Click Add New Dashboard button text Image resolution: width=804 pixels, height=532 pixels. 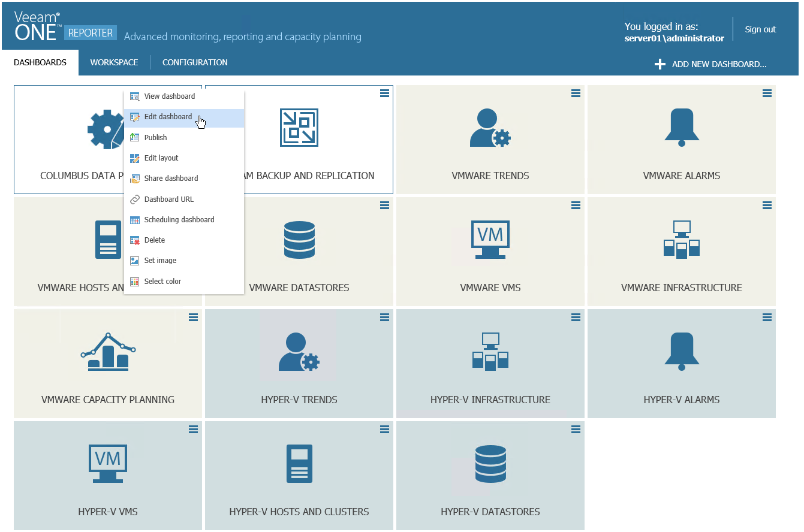click(x=719, y=64)
